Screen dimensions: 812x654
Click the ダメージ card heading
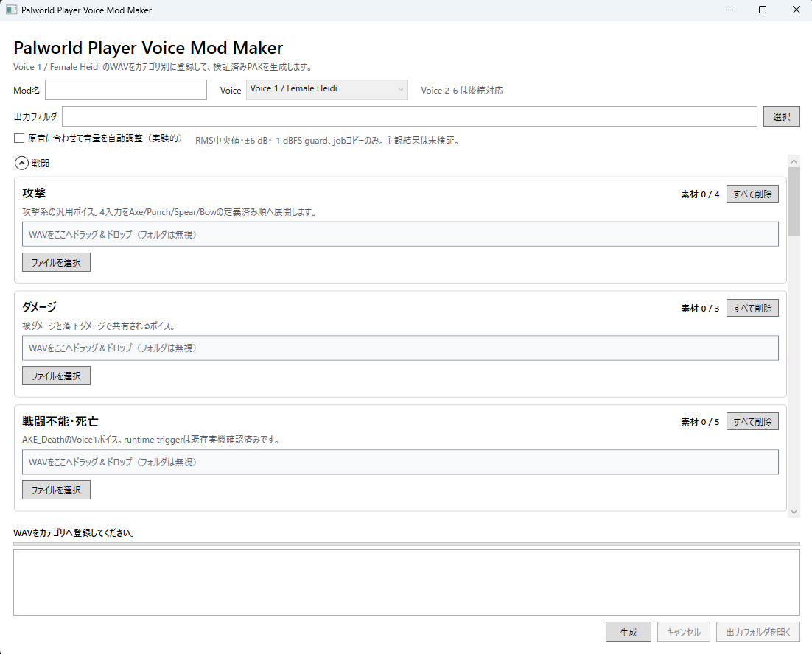point(39,307)
